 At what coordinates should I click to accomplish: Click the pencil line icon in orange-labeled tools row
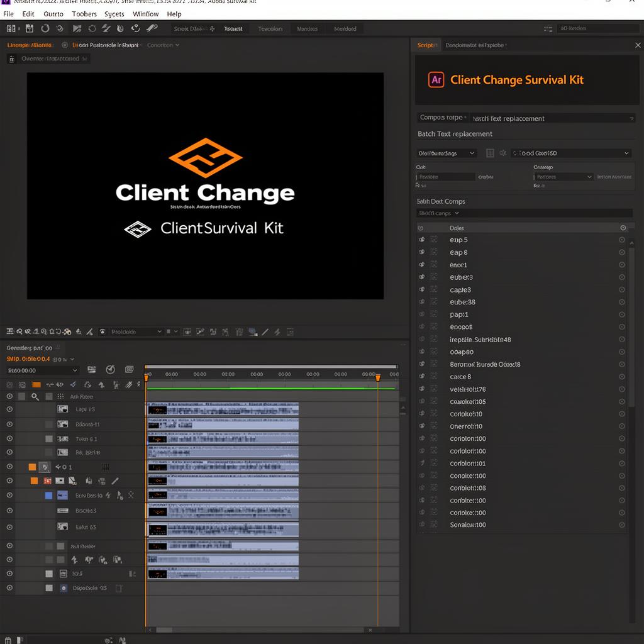click(116, 480)
